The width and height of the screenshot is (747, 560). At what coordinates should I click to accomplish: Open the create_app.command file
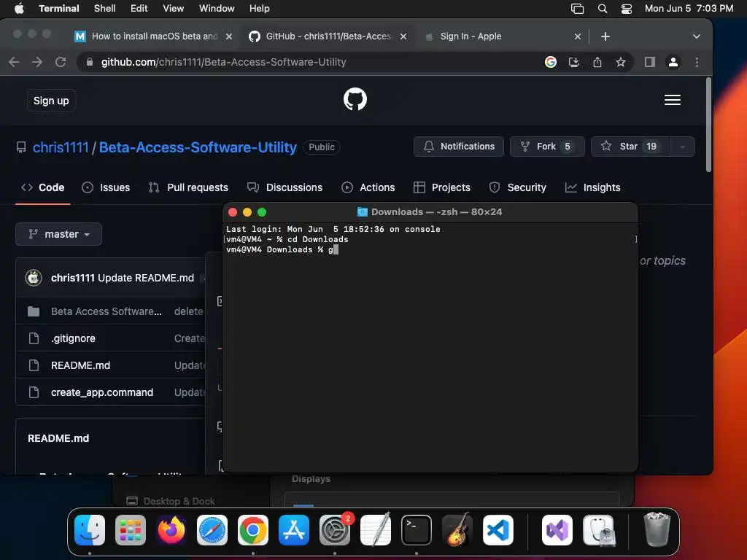coord(102,392)
